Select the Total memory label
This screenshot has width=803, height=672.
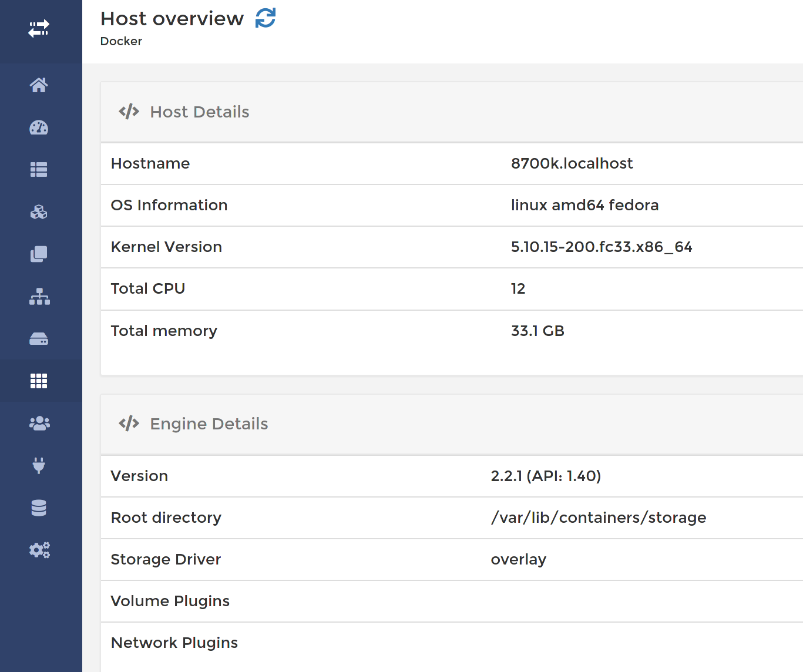pos(164,331)
